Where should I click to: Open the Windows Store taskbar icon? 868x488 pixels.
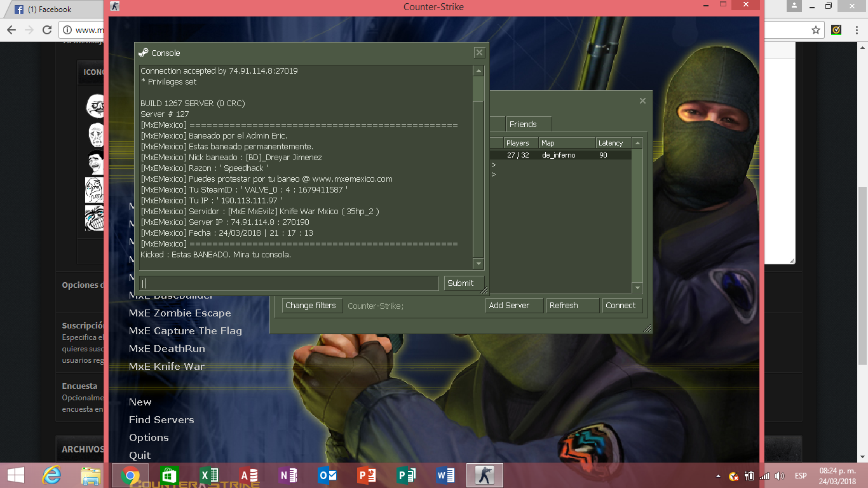170,475
